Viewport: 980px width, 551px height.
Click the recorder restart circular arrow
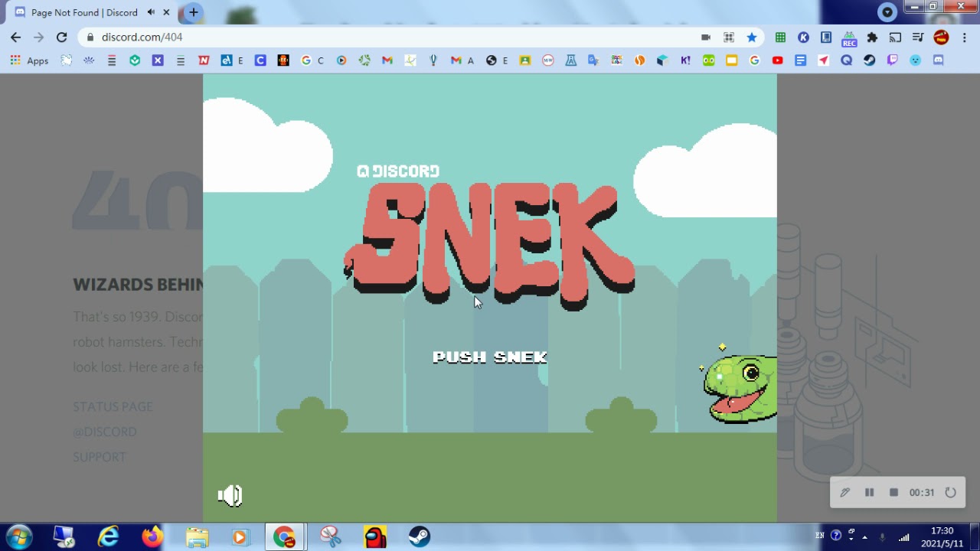coord(950,493)
